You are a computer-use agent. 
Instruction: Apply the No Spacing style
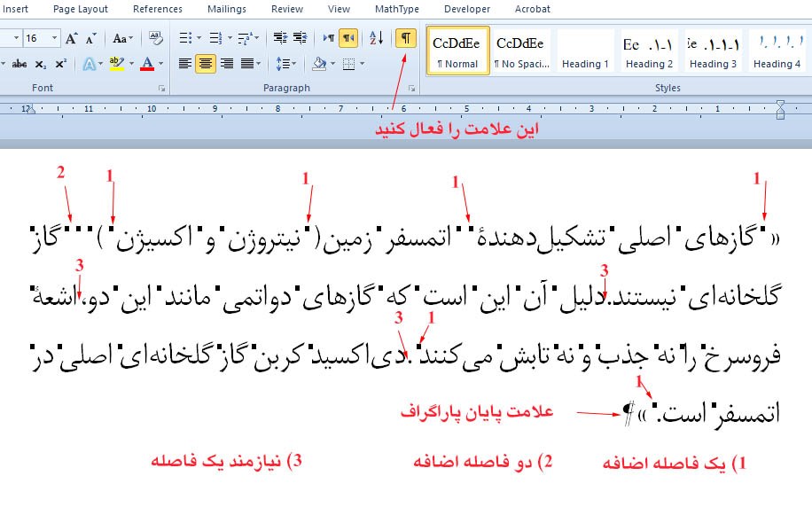pyautogui.click(x=521, y=52)
